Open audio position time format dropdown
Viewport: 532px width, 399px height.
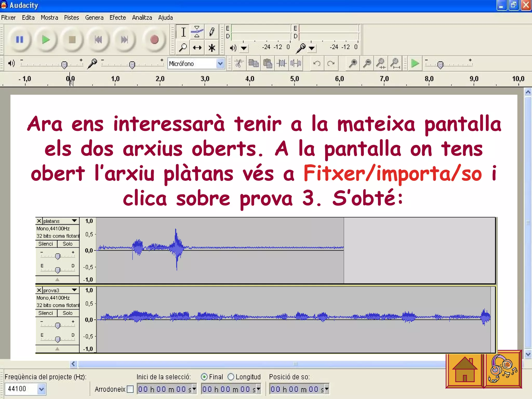[x=327, y=389]
